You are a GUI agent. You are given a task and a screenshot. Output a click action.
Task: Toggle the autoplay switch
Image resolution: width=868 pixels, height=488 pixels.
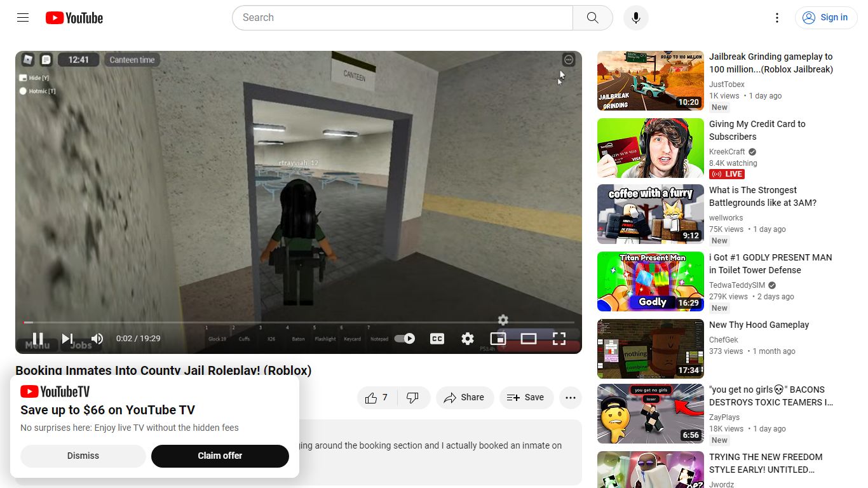pos(405,339)
